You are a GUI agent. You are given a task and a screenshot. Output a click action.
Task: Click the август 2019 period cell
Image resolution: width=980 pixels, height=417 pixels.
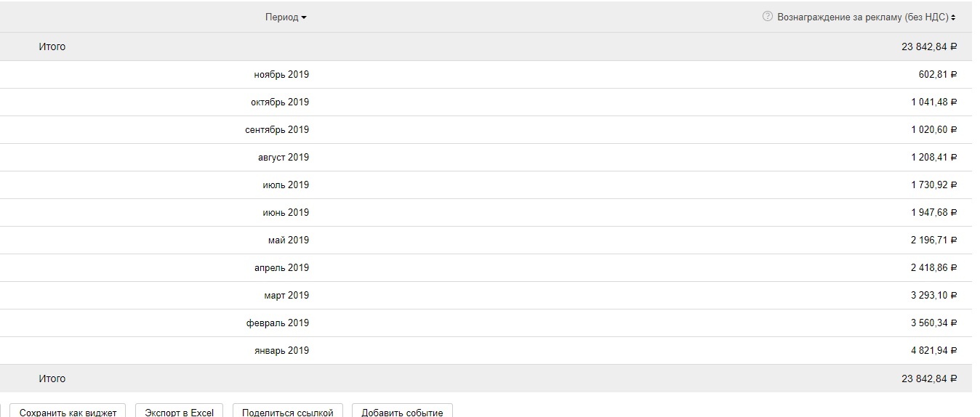[x=284, y=157]
